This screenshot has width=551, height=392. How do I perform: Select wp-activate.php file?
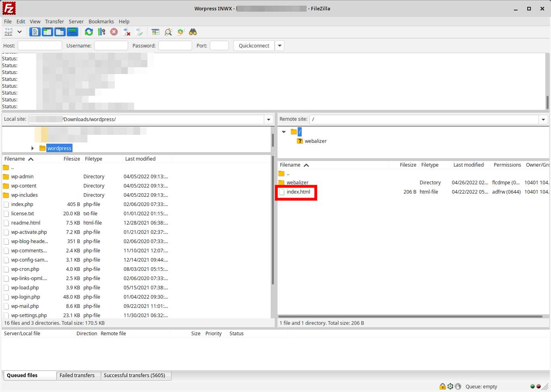click(x=29, y=232)
